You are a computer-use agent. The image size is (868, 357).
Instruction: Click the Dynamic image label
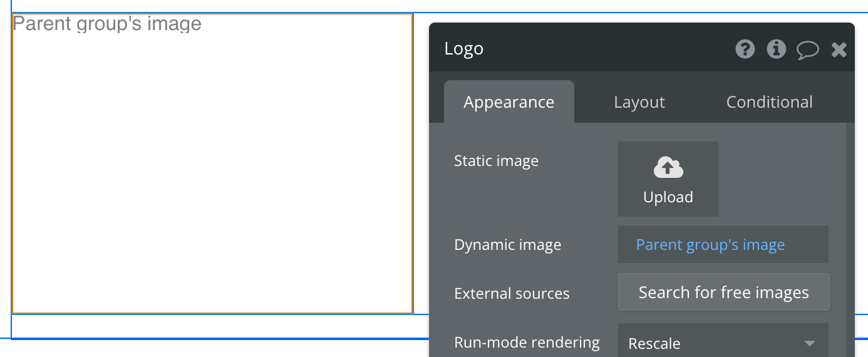point(507,245)
